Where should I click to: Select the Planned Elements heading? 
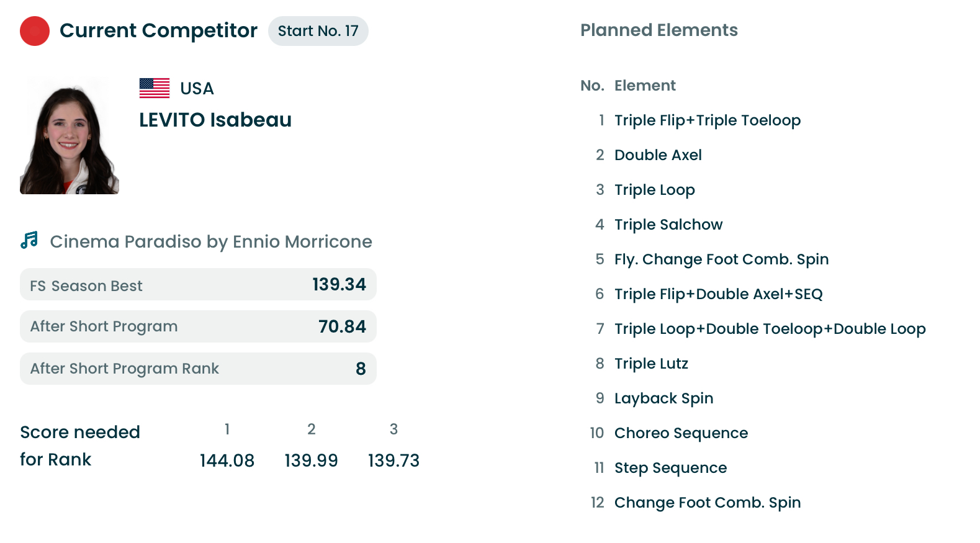click(659, 30)
